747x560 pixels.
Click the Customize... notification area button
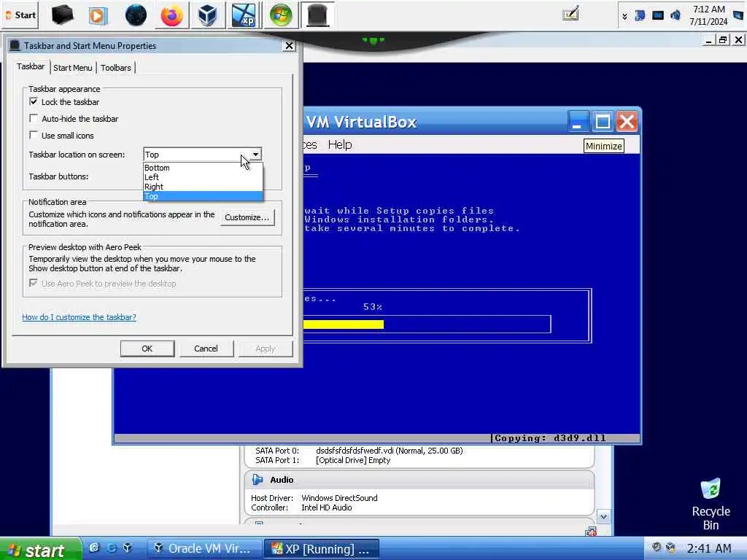247,217
